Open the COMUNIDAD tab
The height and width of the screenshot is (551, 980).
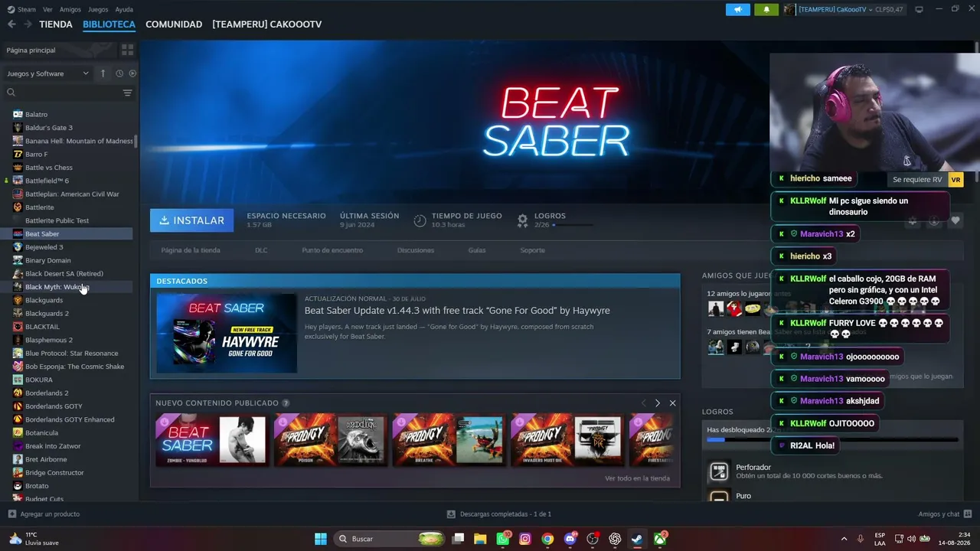[x=174, y=24]
